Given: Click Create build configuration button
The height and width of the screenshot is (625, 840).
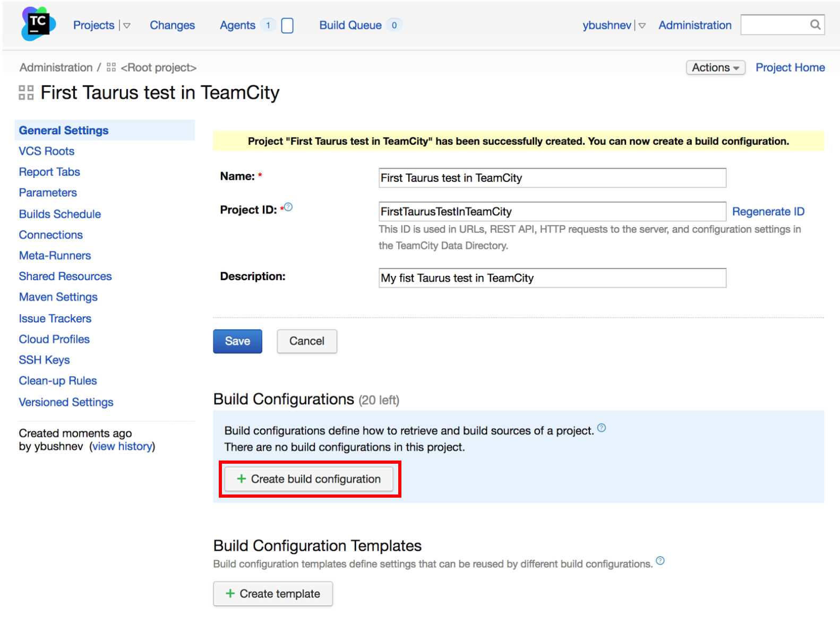Looking at the screenshot, I should point(308,479).
